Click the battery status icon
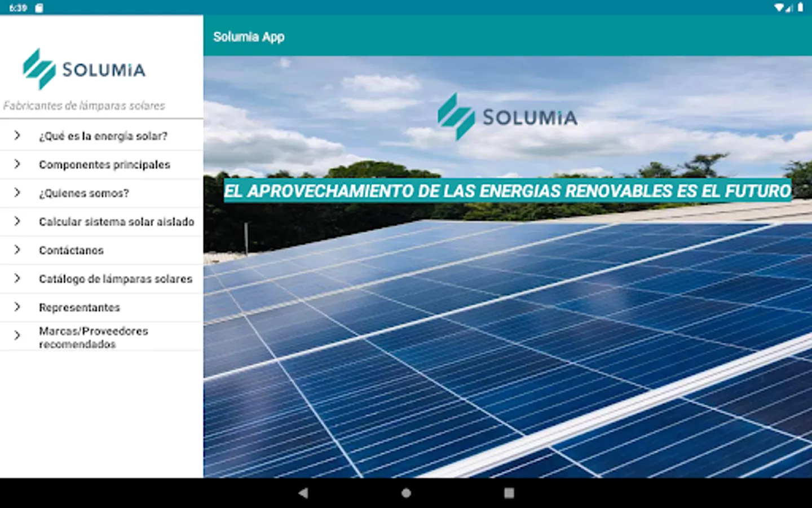This screenshot has height=508, width=812. point(800,7)
